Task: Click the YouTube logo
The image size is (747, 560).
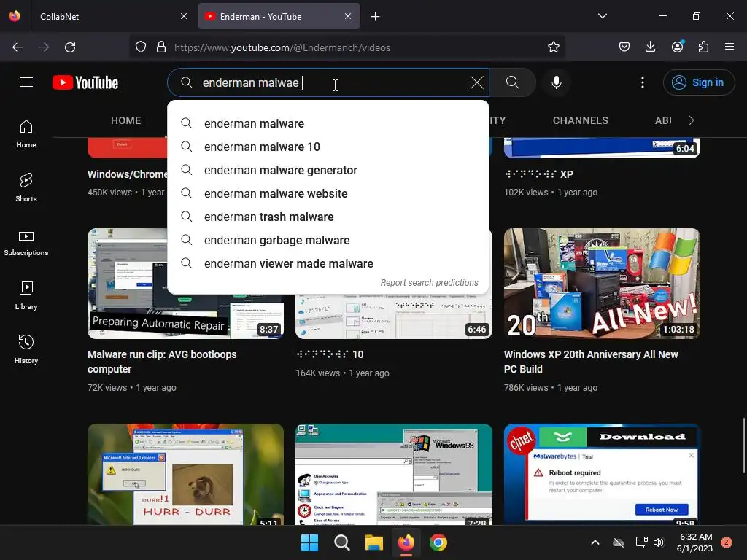Action: (85, 82)
